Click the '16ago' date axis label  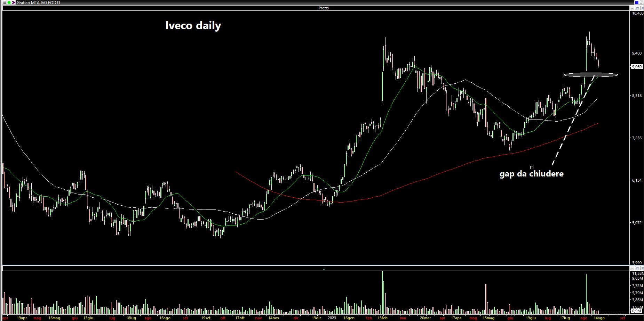(165, 318)
